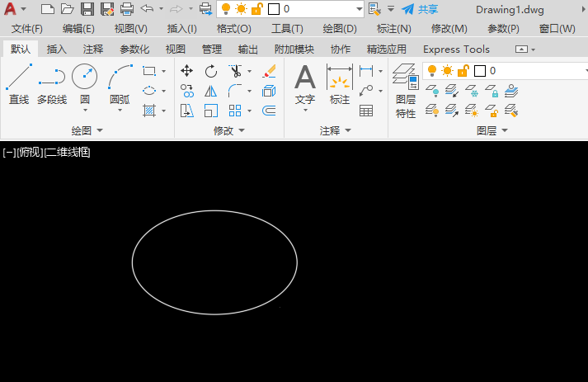Select the Line (直线) tool

click(19, 84)
